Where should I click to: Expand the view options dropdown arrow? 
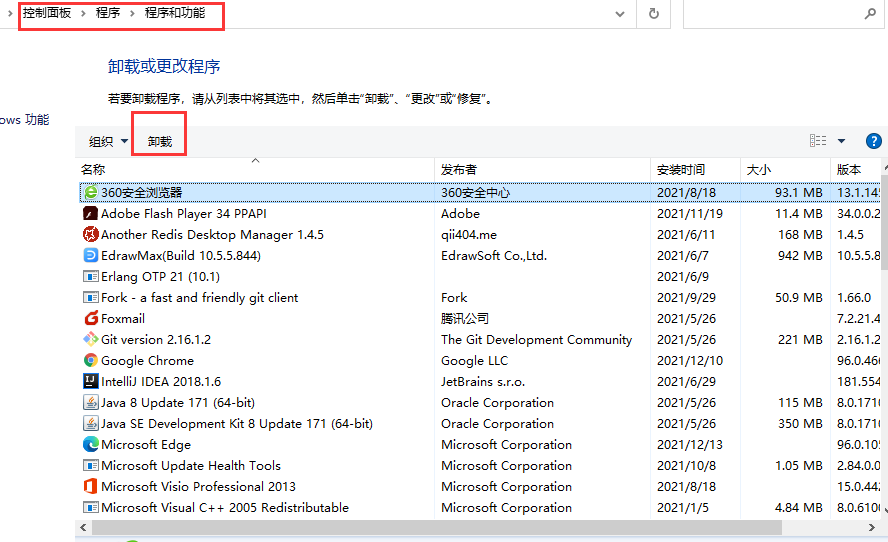[842, 141]
